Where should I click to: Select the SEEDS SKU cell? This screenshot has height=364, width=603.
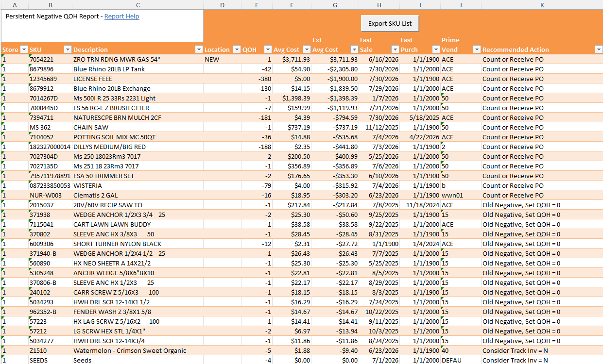(50, 360)
